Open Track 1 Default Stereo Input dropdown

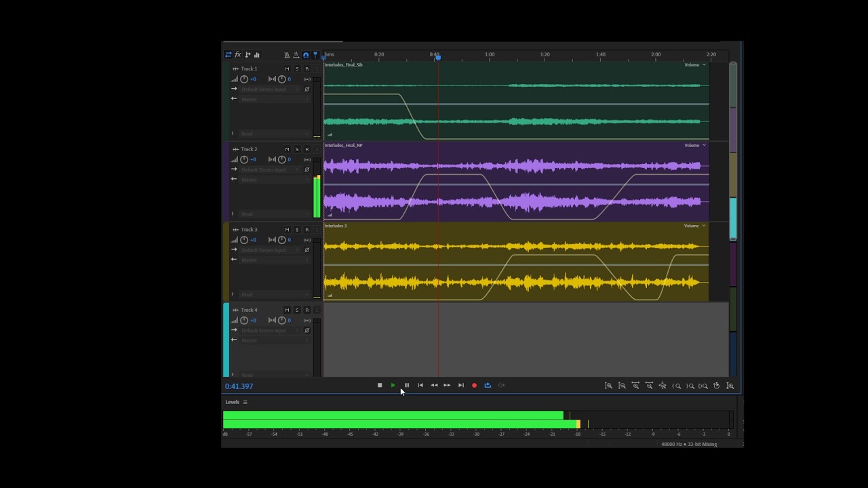point(271,89)
